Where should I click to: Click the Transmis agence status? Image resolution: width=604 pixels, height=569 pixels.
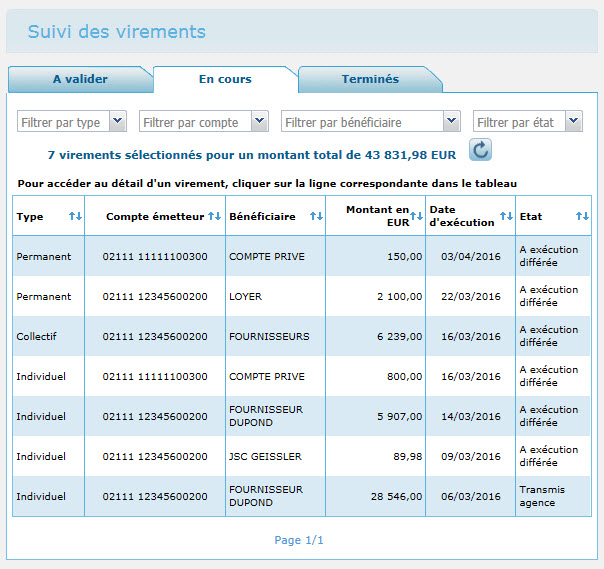click(x=542, y=496)
